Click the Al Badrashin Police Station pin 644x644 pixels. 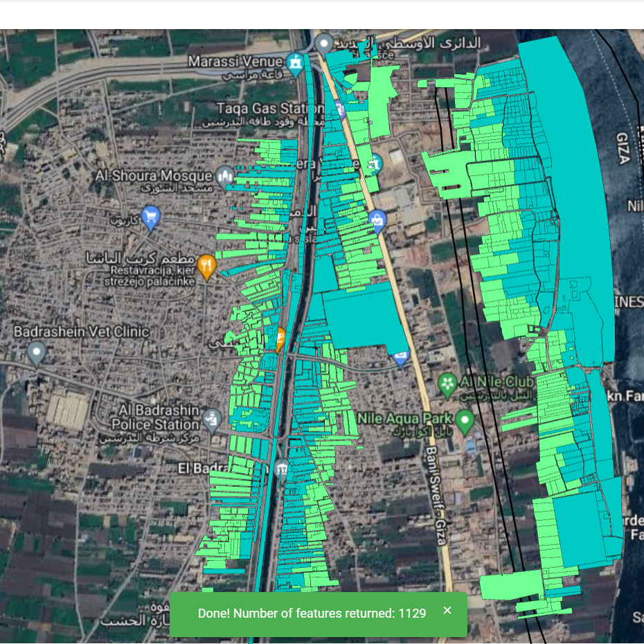tap(211, 418)
